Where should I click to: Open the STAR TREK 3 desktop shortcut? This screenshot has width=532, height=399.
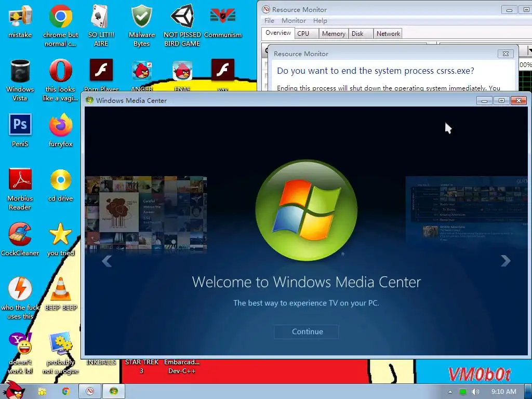click(x=141, y=366)
